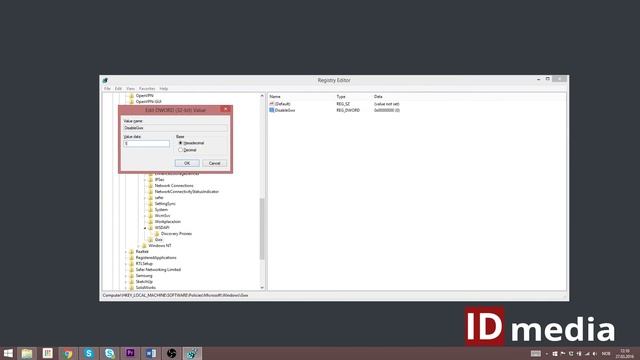Viewport: 640px width, 360px height.
Task: Collapse the WSDAPI key
Action: point(145,228)
